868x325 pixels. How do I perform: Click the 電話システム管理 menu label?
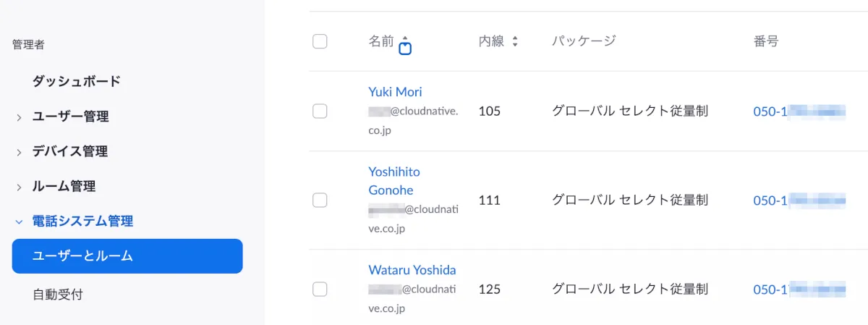click(82, 221)
